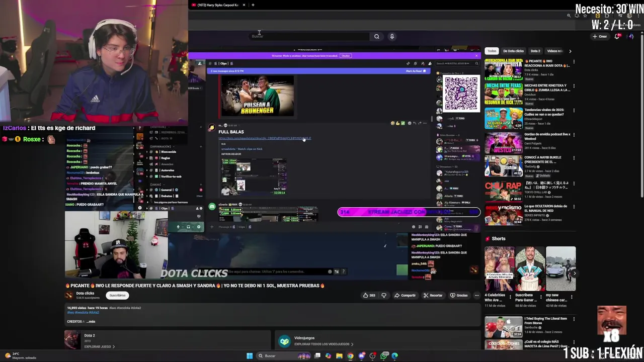Screen dimensions: 644x362
Task: Open options menu for 'EL MANUAL DE NED' video
Action: coord(574,207)
